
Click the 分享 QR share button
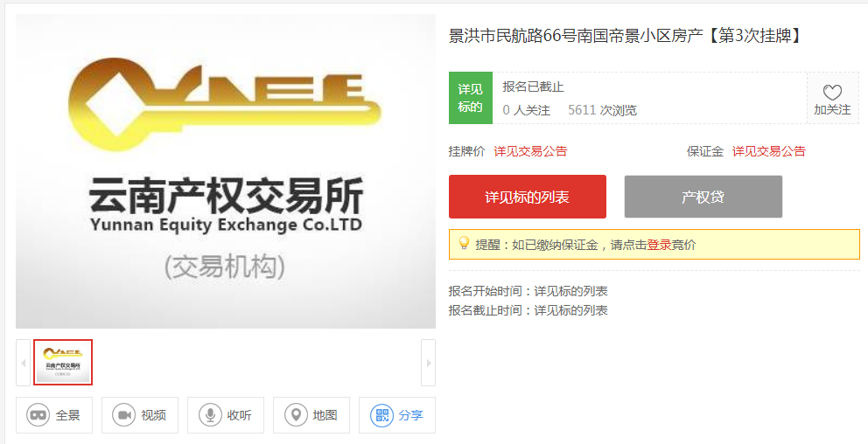[397, 414]
